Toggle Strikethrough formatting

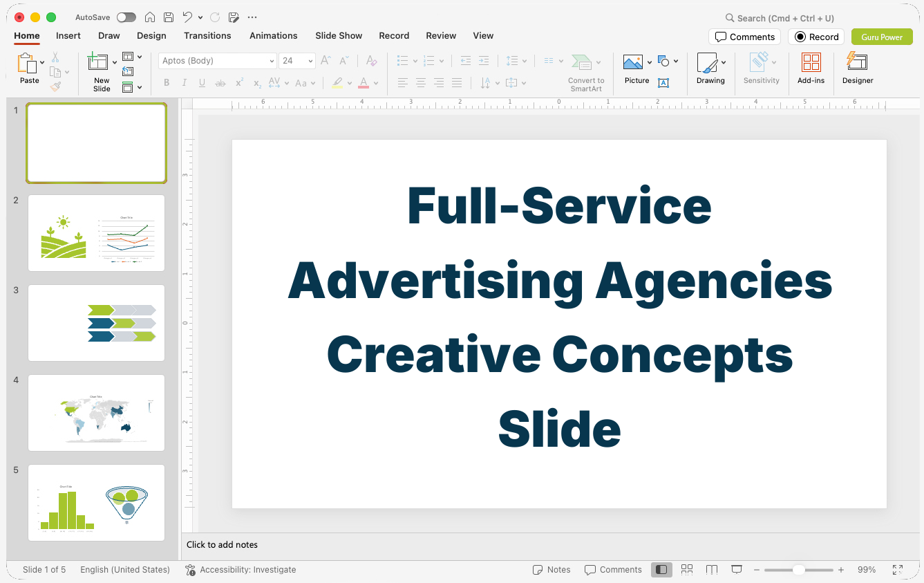[x=220, y=83]
